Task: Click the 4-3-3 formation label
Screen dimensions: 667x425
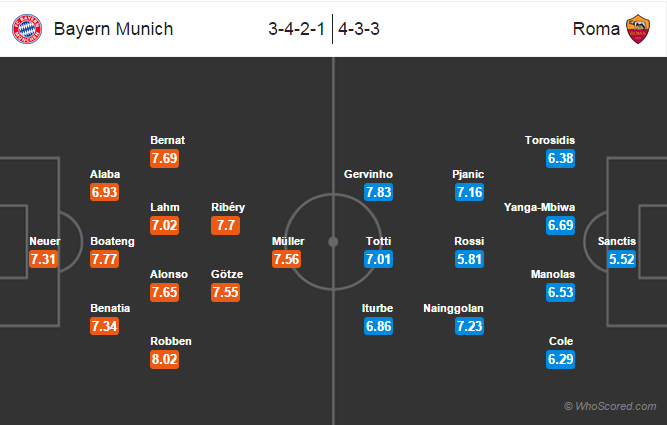Action: (360, 29)
